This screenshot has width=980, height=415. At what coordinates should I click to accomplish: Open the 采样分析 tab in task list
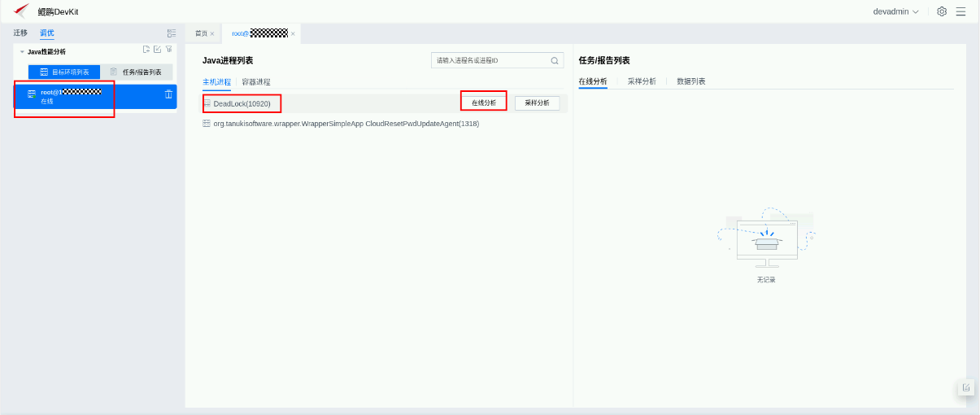[x=642, y=81]
